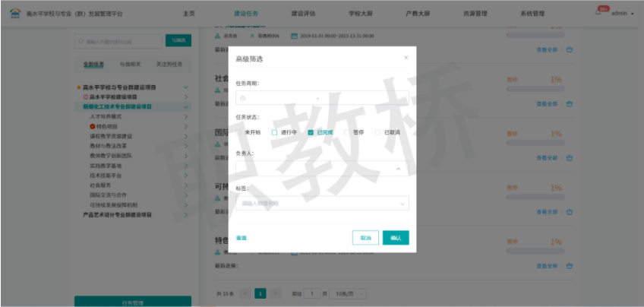Select page 1 in the pagination
Image resolution: width=644 pixels, height=307 pixels.
click(260, 293)
